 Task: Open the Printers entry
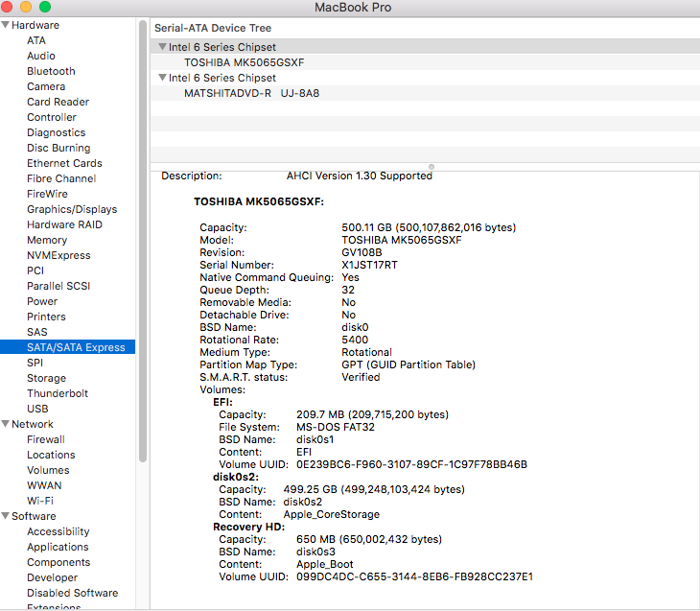tap(46, 317)
